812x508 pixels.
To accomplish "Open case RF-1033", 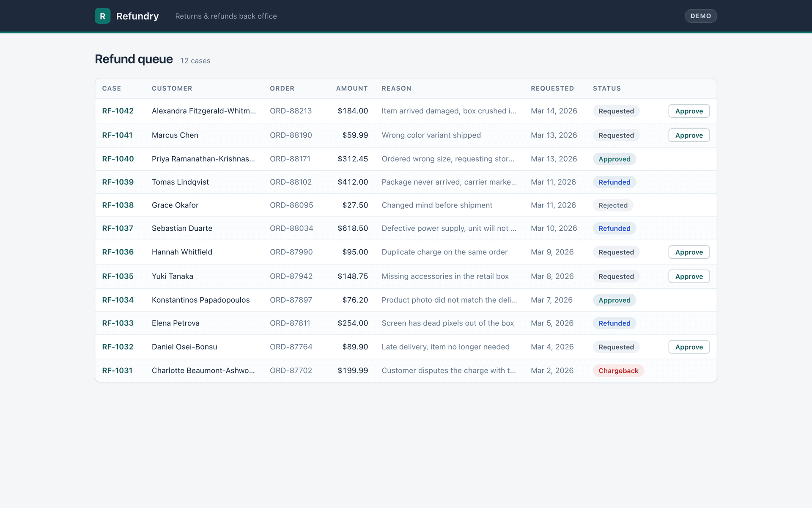I will (118, 323).
